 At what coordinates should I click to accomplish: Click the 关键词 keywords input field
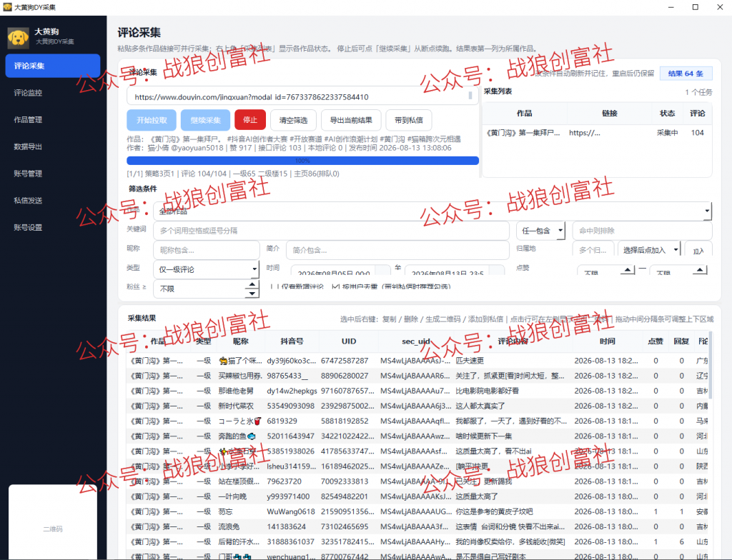pyautogui.click(x=331, y=231)
